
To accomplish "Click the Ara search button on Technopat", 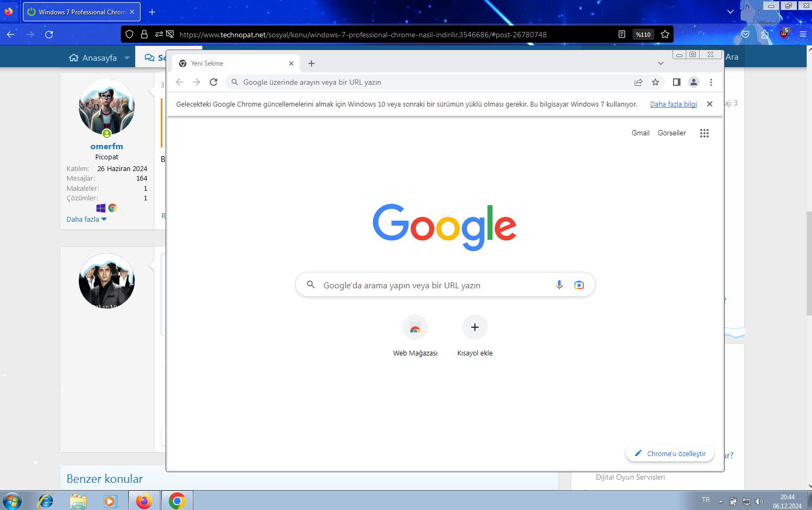I will [x=732, y=57].
